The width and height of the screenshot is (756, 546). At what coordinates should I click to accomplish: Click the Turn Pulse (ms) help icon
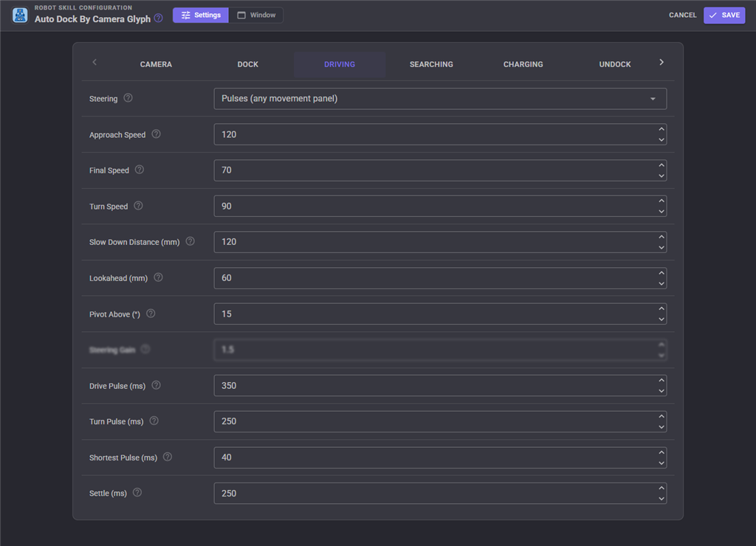point(154,421)
